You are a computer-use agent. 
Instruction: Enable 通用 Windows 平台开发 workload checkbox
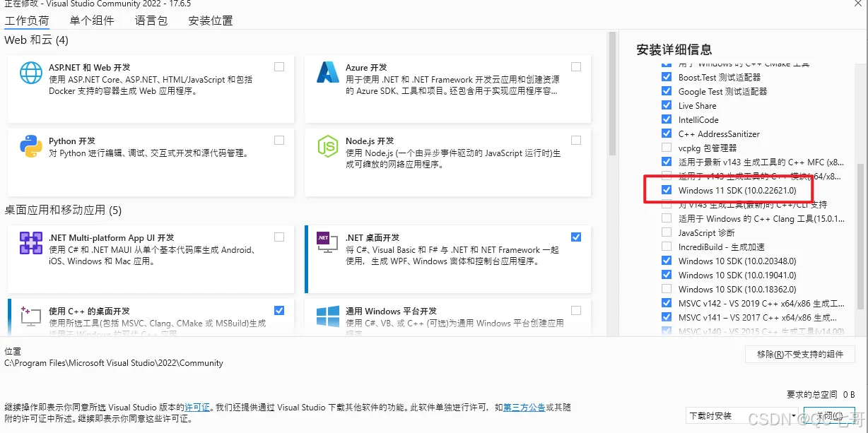[576, 310]
